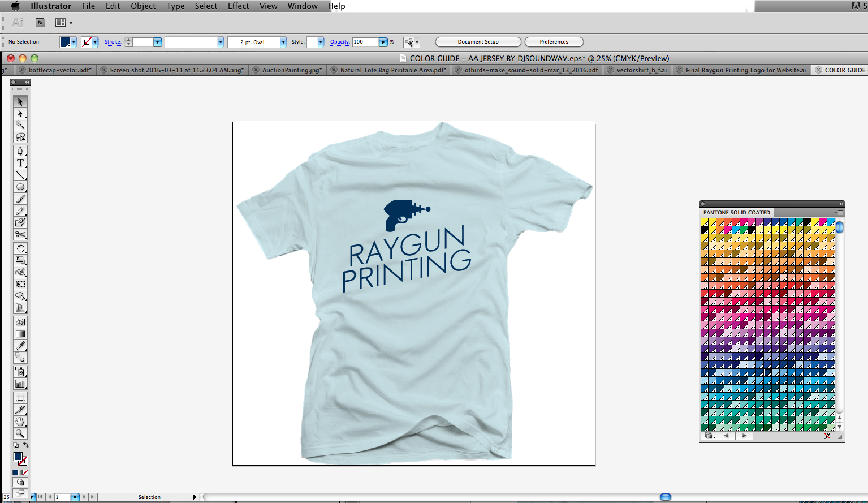Screen dimensions: 868x503
Task: Change screen mode button in Tools
Action: point(20,493)
